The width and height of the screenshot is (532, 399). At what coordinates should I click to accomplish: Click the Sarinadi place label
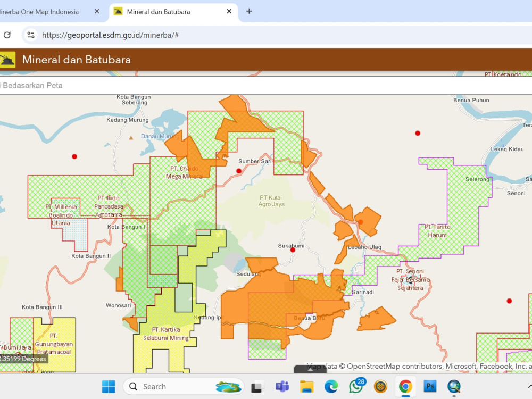tap(363, 292)
